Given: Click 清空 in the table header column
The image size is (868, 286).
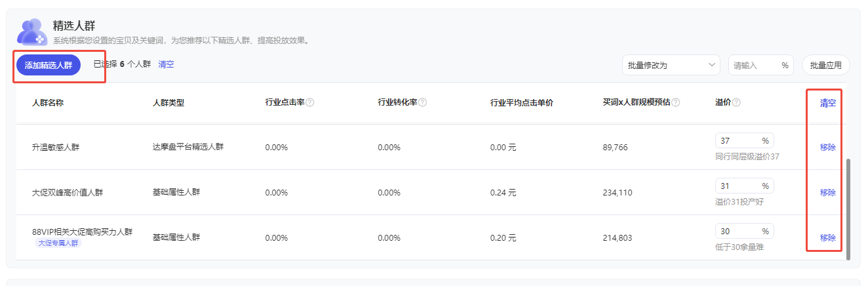Looking at the screenshot, I should pyautogui.click(x=827, y=103).
